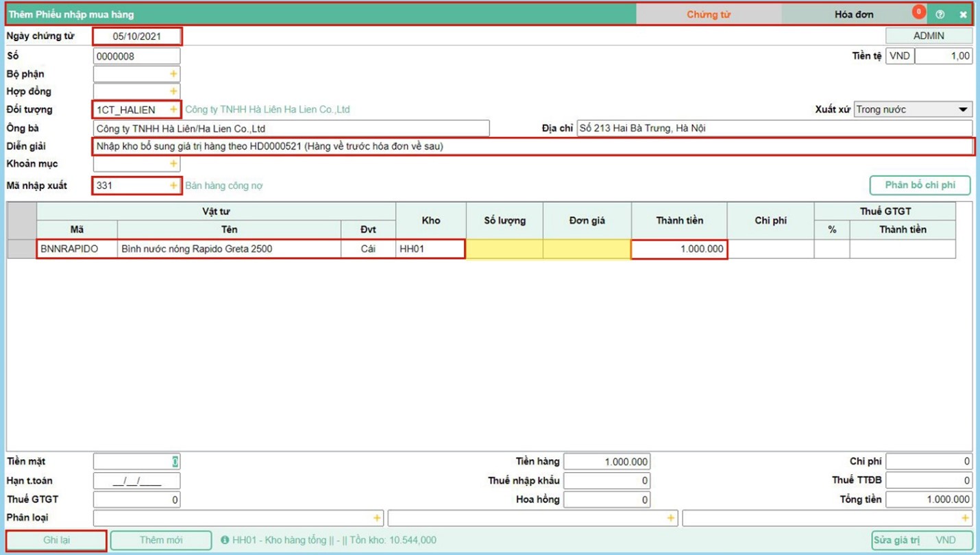Screen dimensions: 980x555
Task: Click plus icon in first Phân loại field
Action: pos(376,518)
